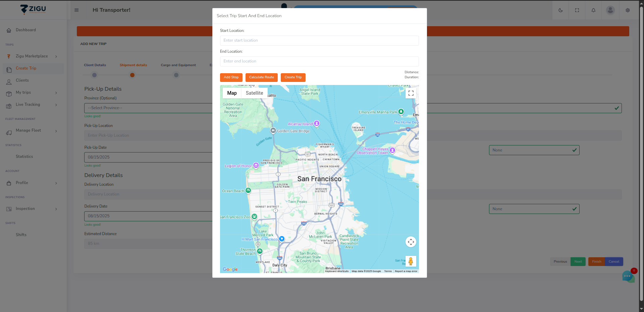644x312 pixels.
Task: Click the Profile lock icon
Action: pos(9,183)
